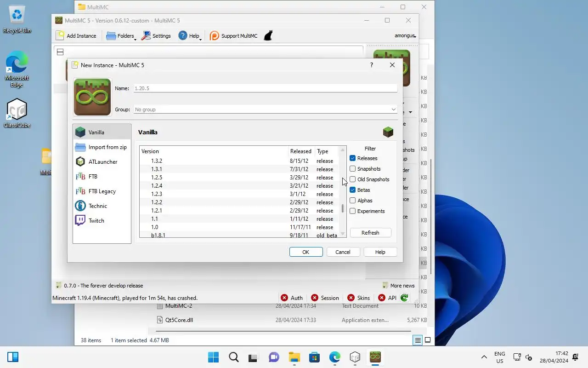Click the Refresh button
Viewport: 588px width, 368px height.
coord(370,233)
